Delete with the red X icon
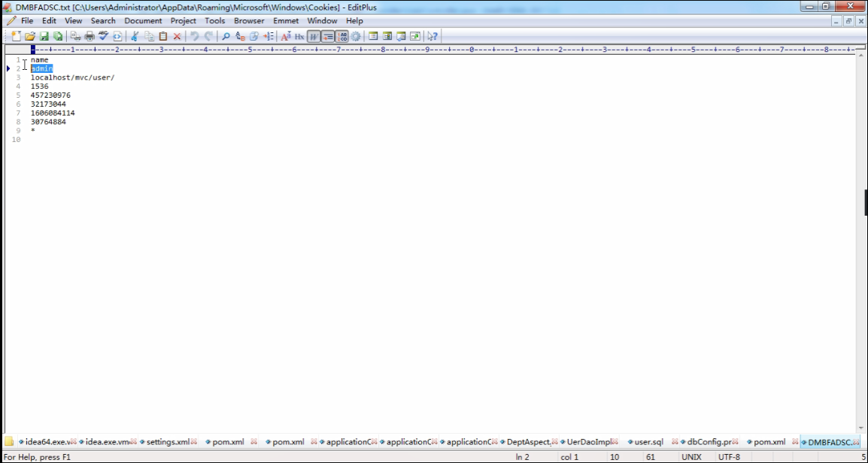The height and width of the screenshot is (463, 868). tap(178, 37)
